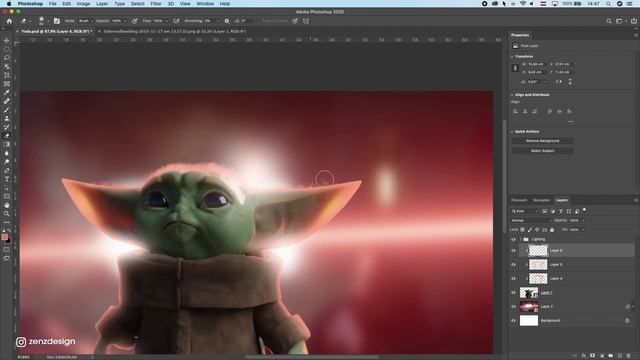This screenshot has height=360, width=640.
Task: Flip the layer horizontally in Properties
Action: pyautogui.click(x=559, y=82)
